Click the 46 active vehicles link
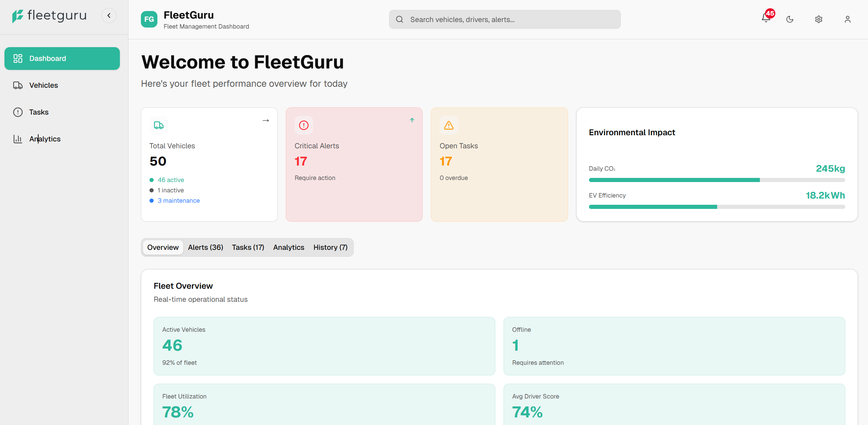The width and height of the screenshot is (868, 425). pyautogui.click(x=171, y=180)
